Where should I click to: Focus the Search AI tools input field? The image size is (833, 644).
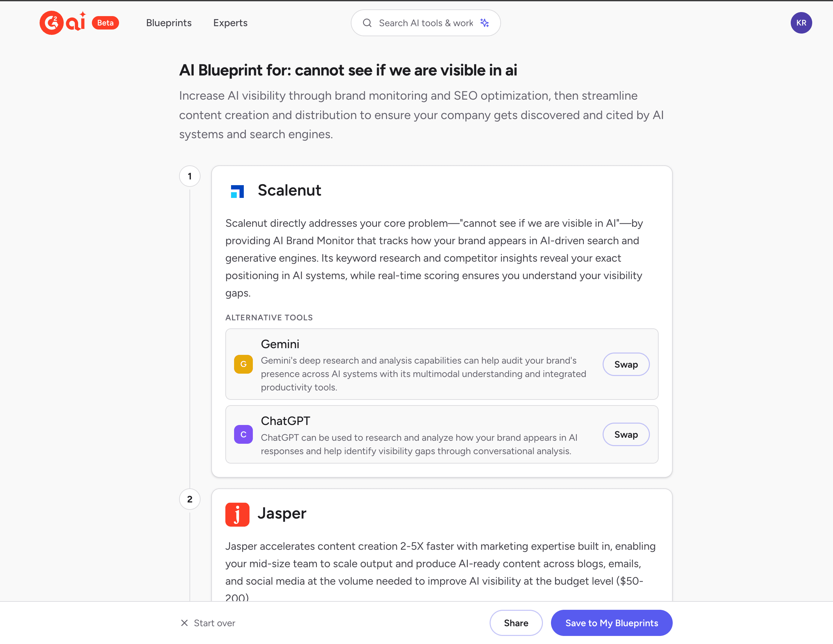click(x=426, y=23)
